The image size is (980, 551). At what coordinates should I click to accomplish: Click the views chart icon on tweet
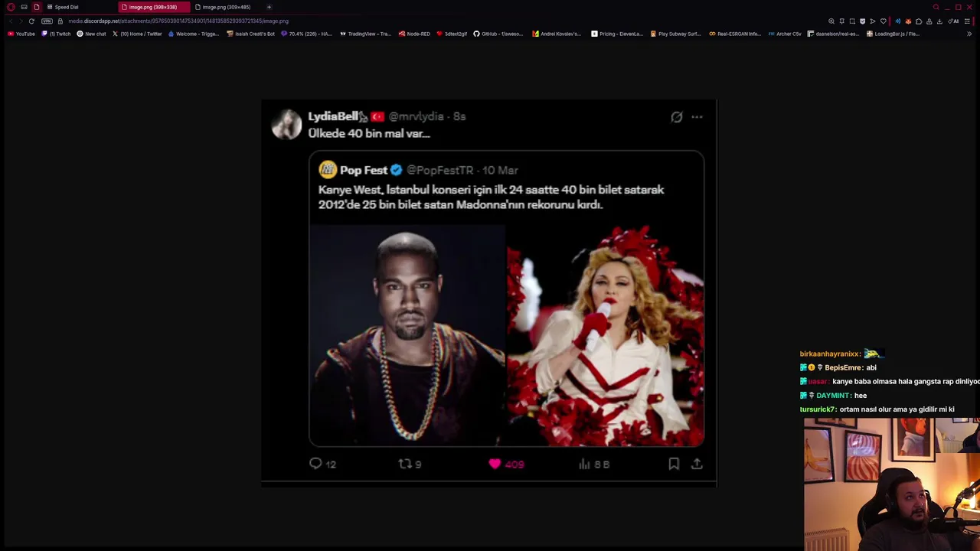[x=584, y=464]
